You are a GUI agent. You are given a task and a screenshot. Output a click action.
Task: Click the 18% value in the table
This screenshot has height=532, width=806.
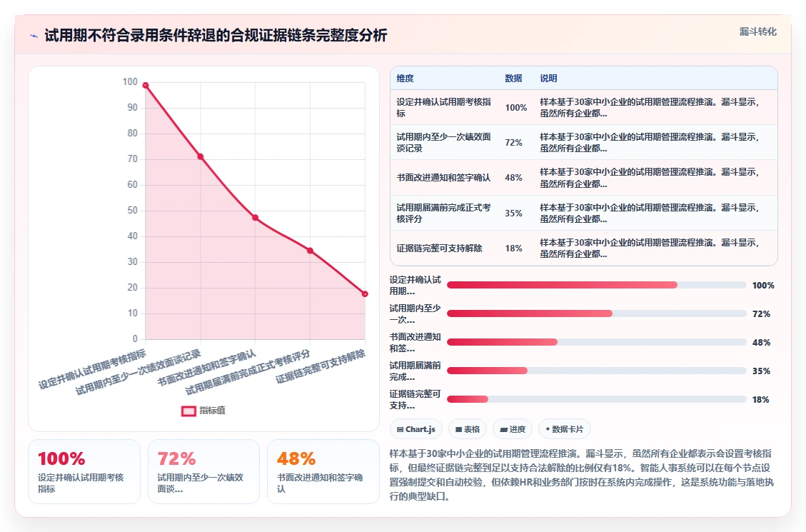point(513,249)
